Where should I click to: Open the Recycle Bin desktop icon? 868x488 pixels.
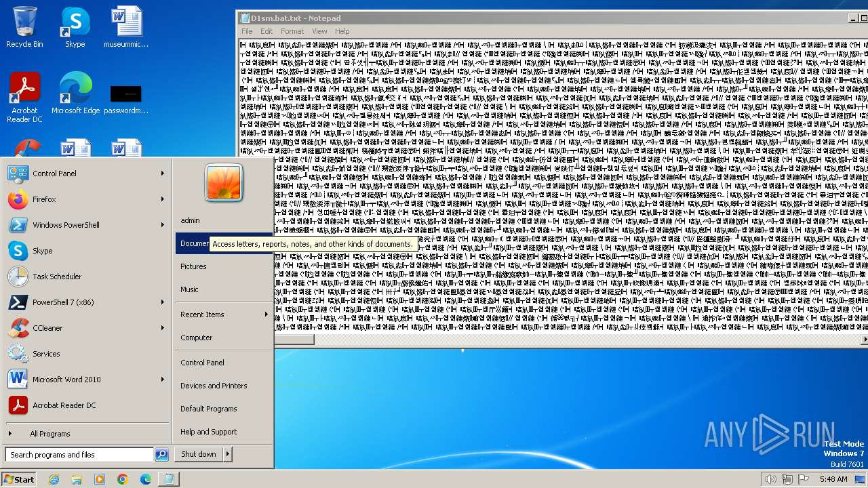(24, 27)
